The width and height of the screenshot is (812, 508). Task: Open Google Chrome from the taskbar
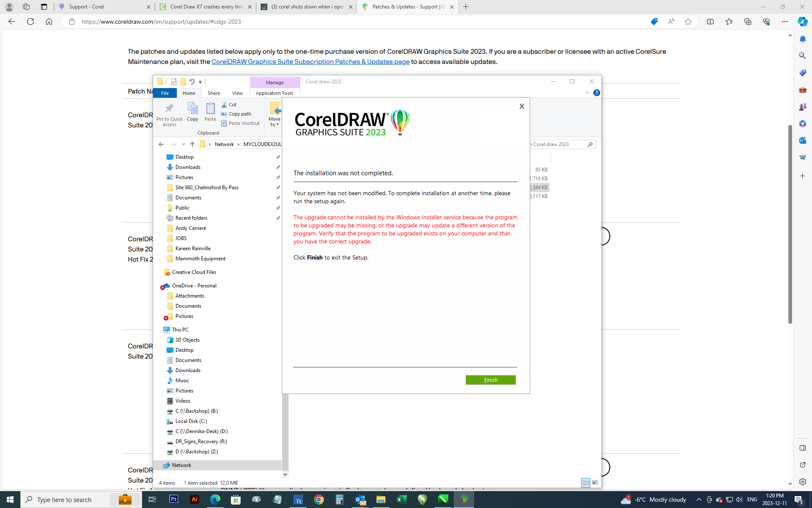pyautogui.click(x=319, y=500)
